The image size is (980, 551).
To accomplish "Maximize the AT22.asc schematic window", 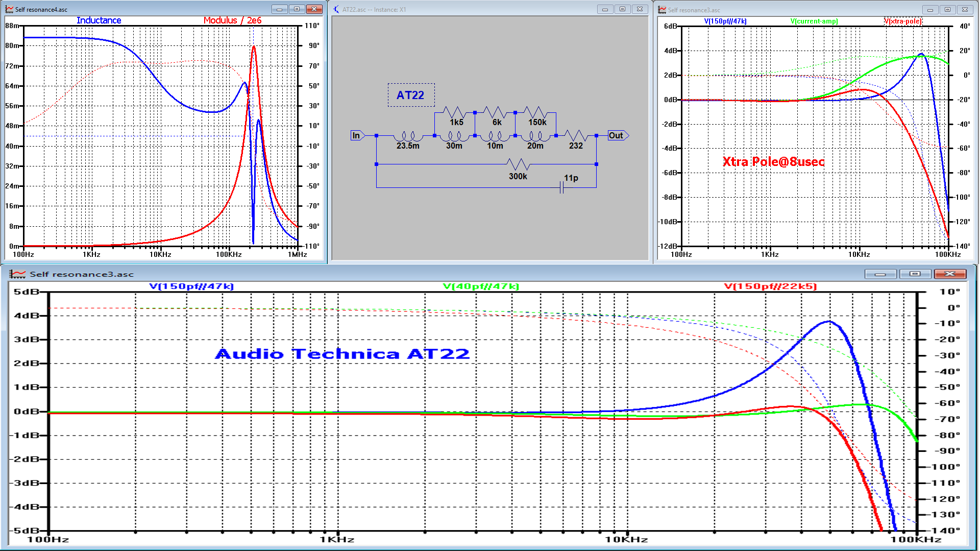I will pos(622,9).
